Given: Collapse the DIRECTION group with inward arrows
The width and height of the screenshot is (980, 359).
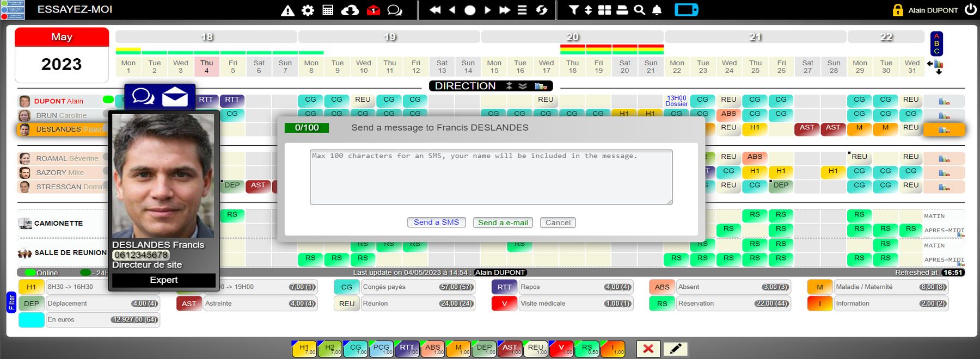Looking at the screenshot, I should [x=509, y=86].
